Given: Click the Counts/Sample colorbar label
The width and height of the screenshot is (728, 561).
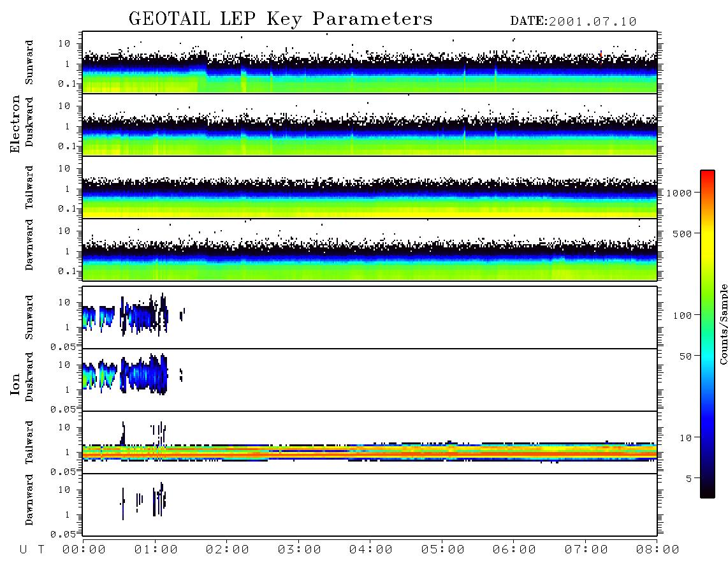Looking at the screenshot, I should [724, 324].
